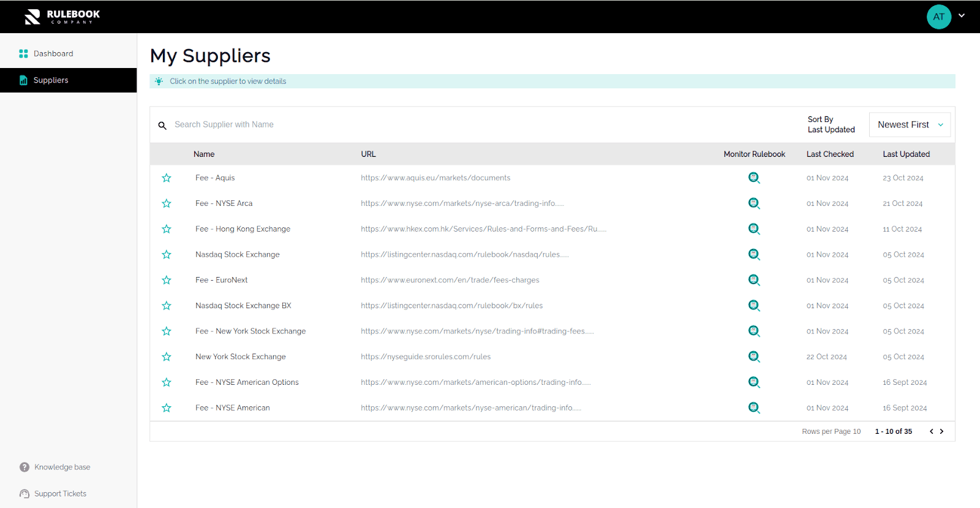Click the Last Checked column header
980x508 pixels.
point(830,154)
